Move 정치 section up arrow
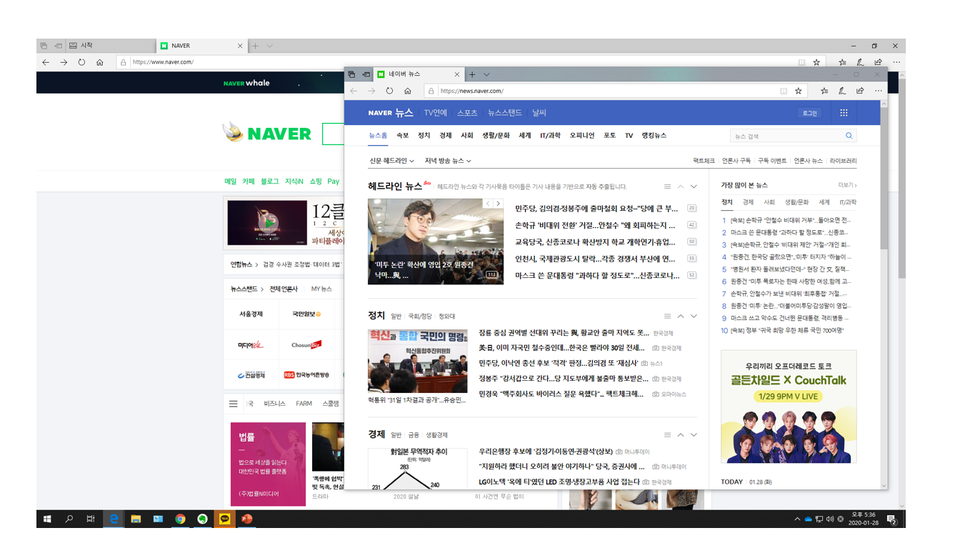 681,316
